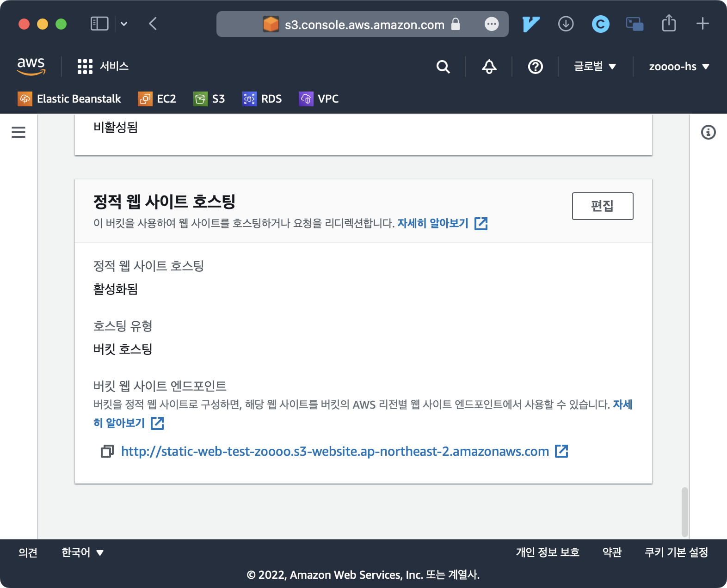727x588 pixels.
Task: Click the s3.console.aws.amazon.com address bar
Action: pos(363,24)
